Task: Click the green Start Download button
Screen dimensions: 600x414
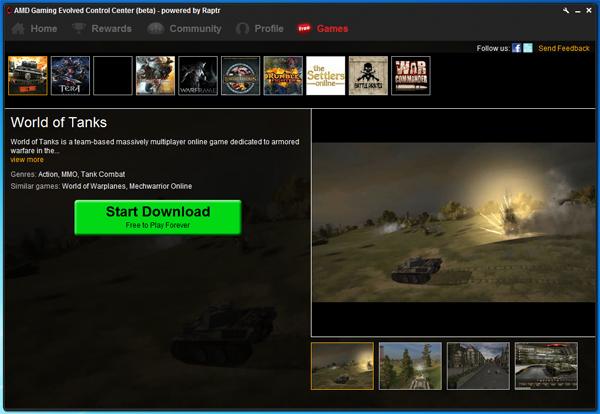Action: tap(158, 217)
